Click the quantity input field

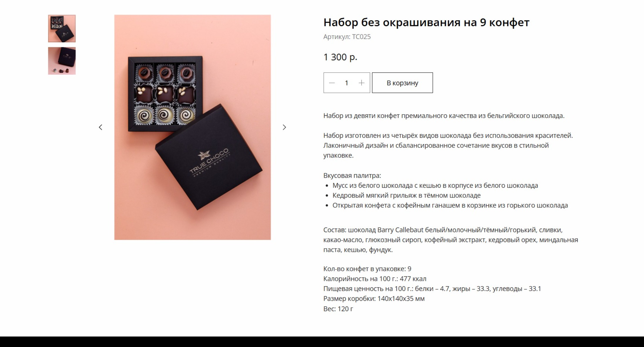347,83
